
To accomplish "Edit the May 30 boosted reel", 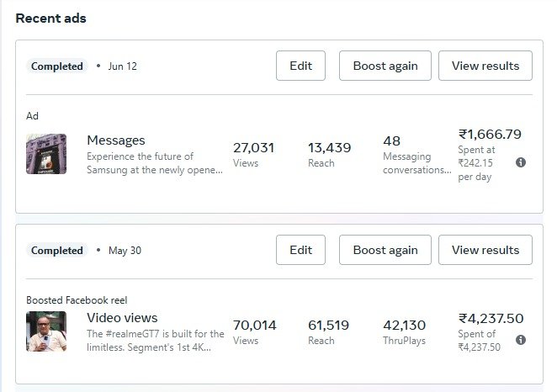I will 300,250.
